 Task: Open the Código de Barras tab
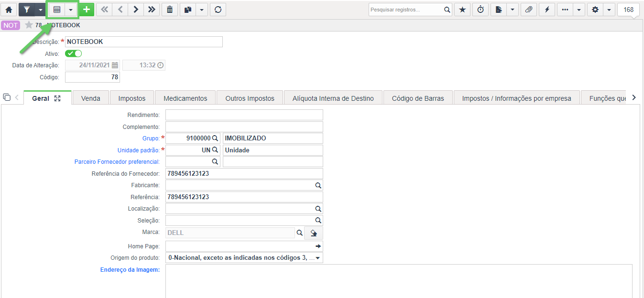pos(418,98)
